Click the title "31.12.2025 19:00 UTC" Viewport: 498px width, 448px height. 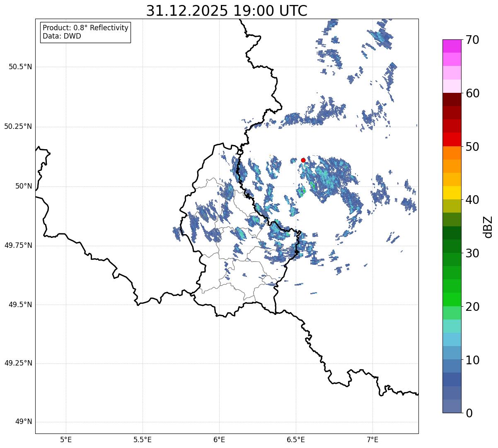click(x=227, y=11)
